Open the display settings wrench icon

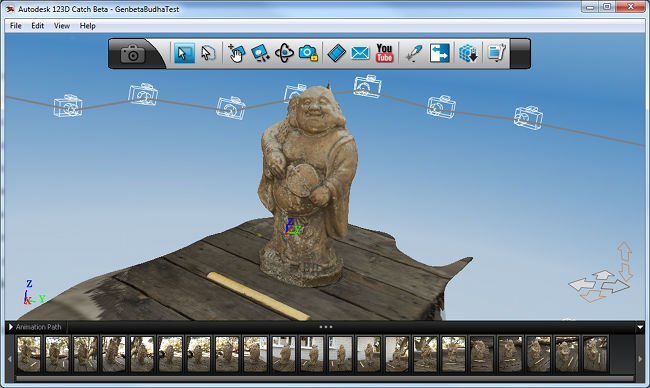coord(497,53)
